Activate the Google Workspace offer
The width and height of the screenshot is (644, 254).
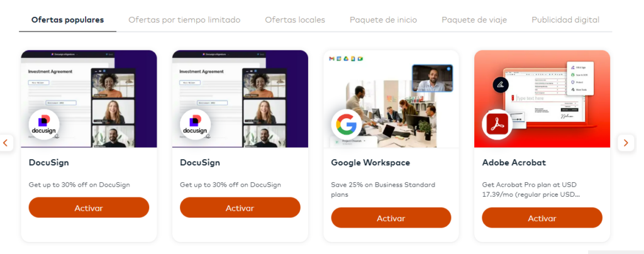391,218
